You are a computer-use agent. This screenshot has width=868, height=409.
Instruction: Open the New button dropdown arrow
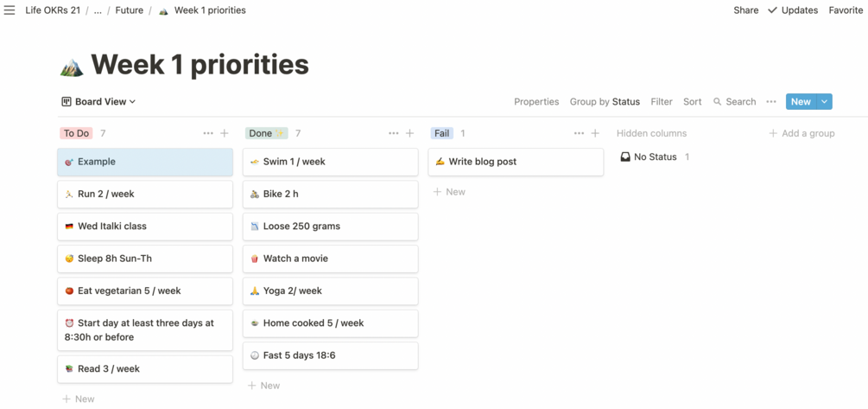pyautogui.click(x=824, y=102)
